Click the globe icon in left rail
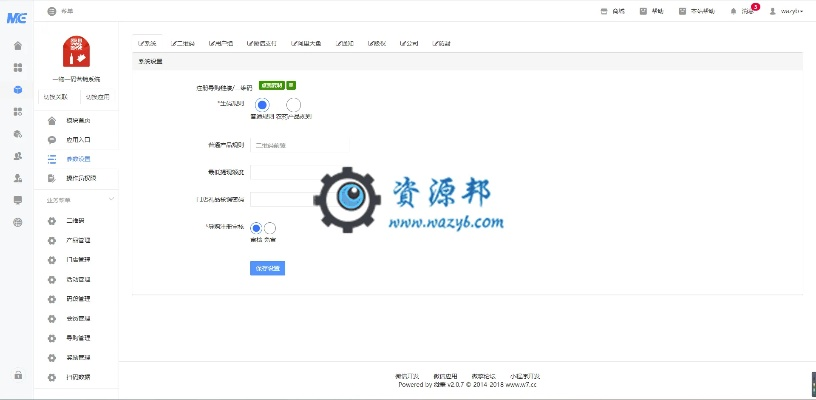Viewport: 816px width, 400px height. [x=18, y=222]
